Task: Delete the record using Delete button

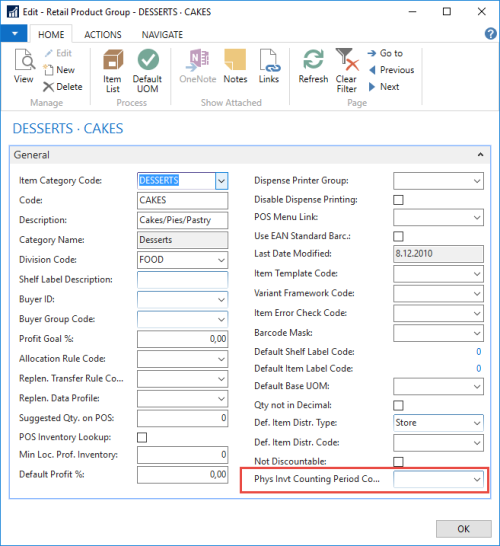Action: 63,87
